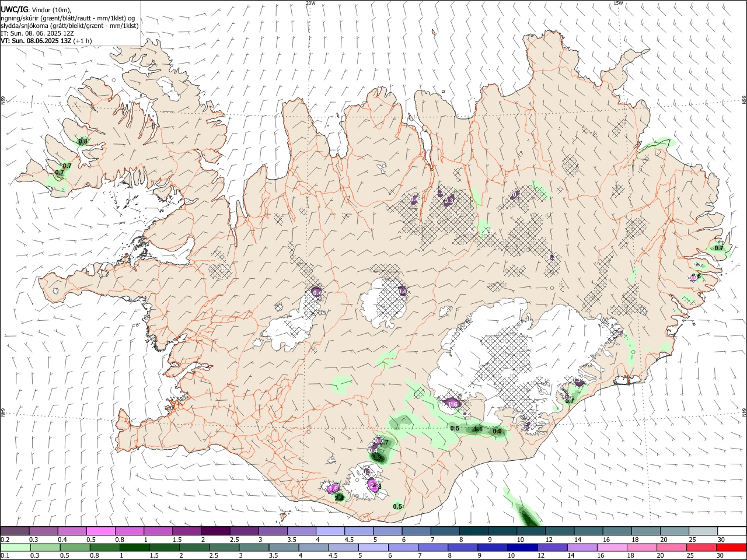Click the '20W' longitude label
747x560 pixels.
click(310, 3)
